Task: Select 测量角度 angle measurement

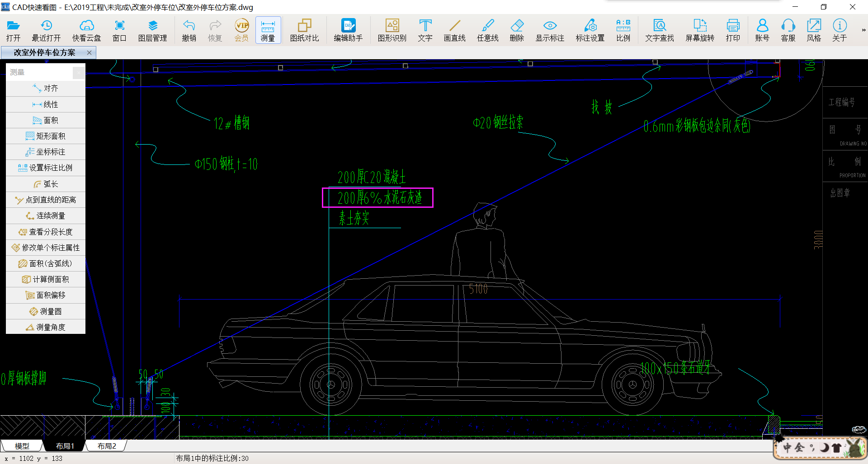Action: pos(46,327)
